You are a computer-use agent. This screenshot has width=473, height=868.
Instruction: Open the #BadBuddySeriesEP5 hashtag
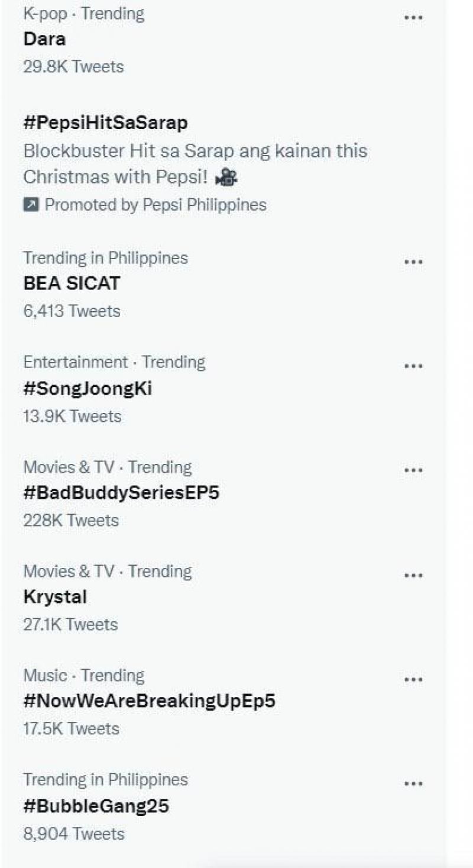pos(121,493)
